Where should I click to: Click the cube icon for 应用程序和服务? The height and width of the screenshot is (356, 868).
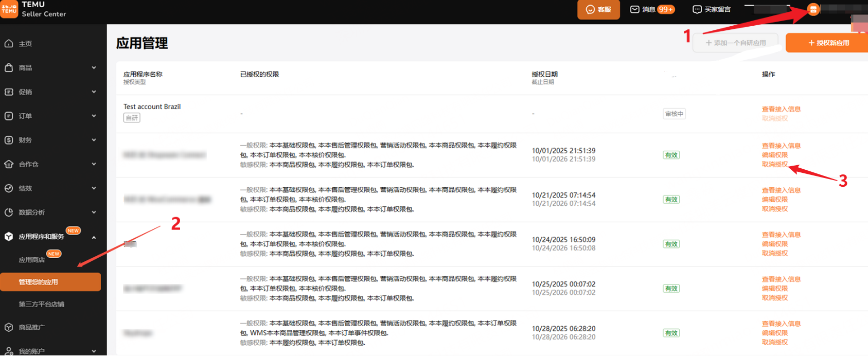[x=9, y=237]
